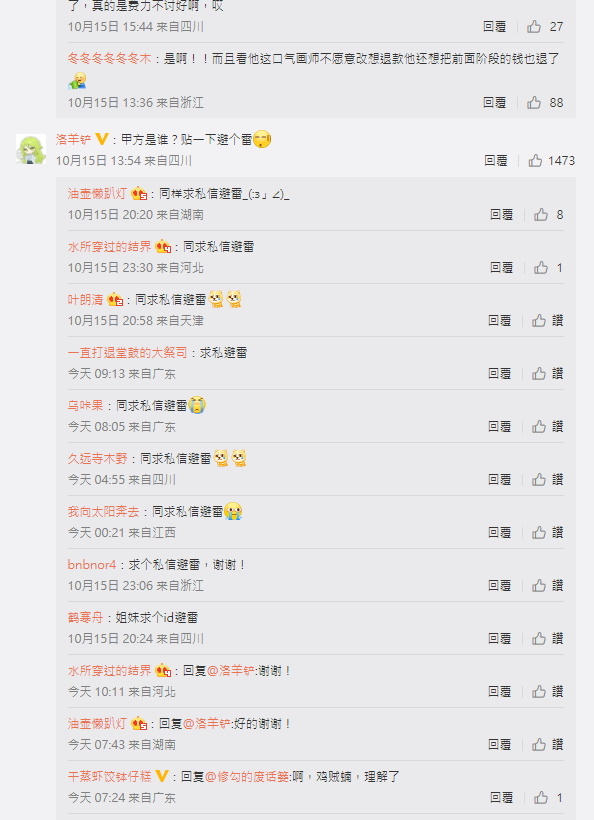Screen dimensions: 594x820
Task: Open 洛羊铲's green-haired avatar
Action: point(31,149)
